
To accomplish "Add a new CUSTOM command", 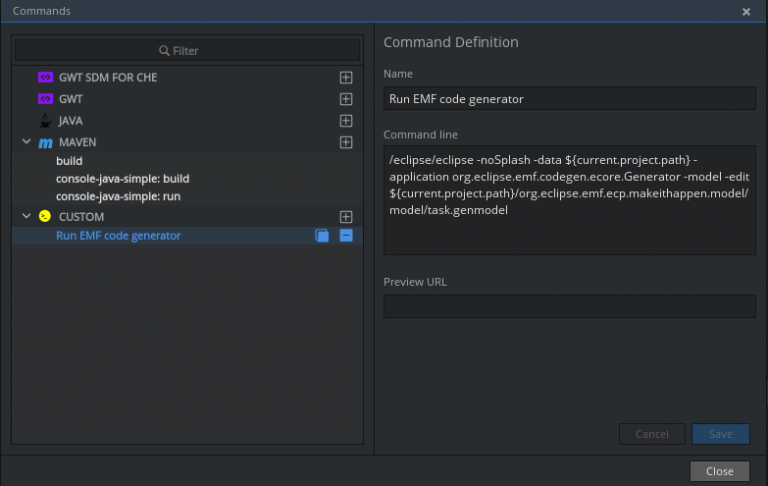I will (x=346, y=216).
